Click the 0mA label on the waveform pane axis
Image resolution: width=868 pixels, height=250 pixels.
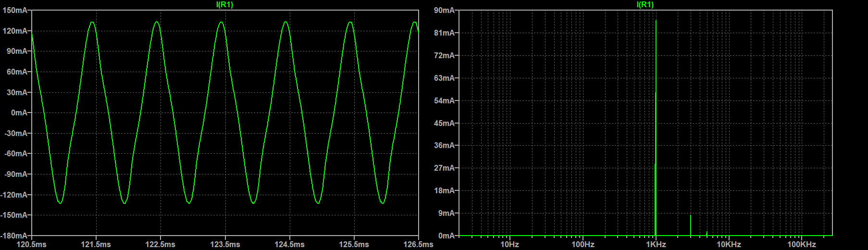(x=19, y=112)
